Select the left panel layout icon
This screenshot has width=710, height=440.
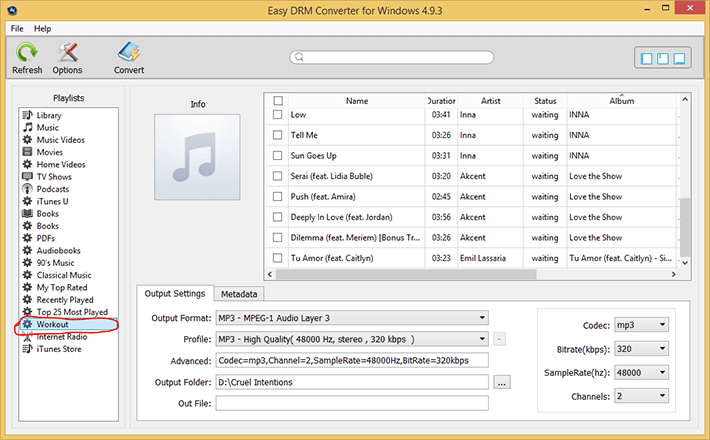(x=647, y=58)
